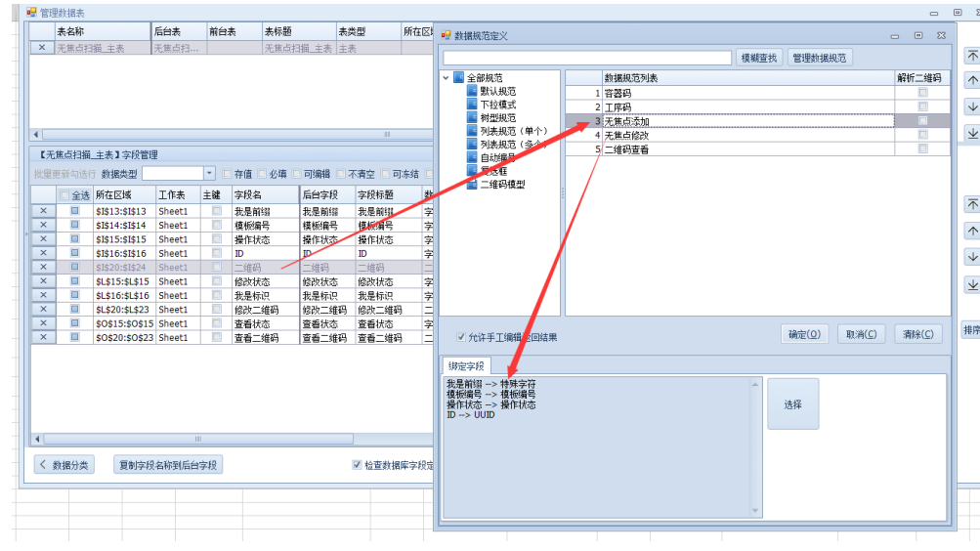Switch to the 绑定字段 tab

pos(465,366)
